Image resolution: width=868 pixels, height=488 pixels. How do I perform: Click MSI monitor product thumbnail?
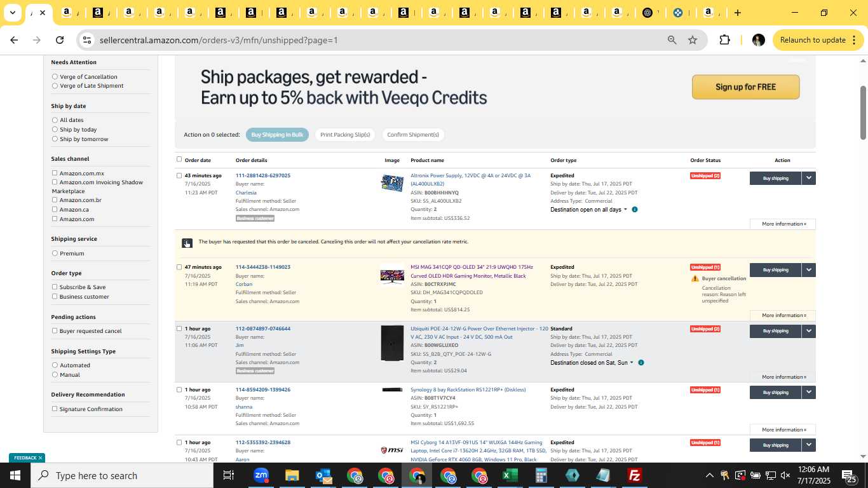[x=392, y=275]
